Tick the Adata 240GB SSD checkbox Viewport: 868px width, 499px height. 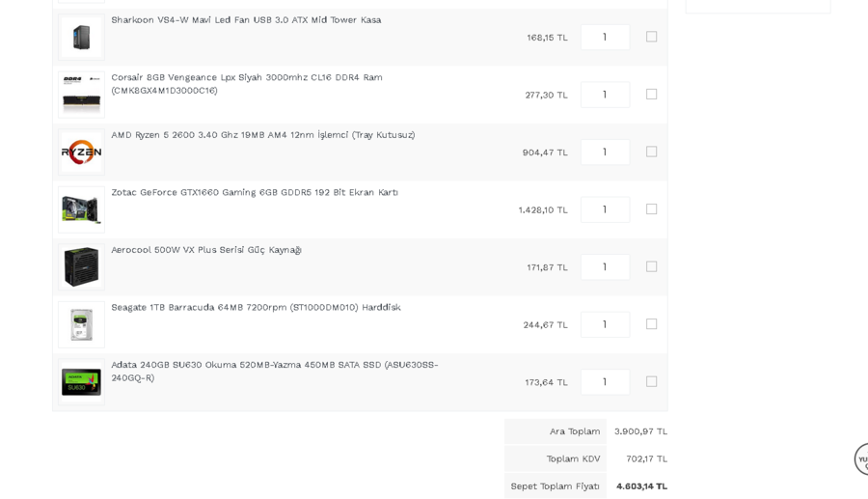pos(652,381)
